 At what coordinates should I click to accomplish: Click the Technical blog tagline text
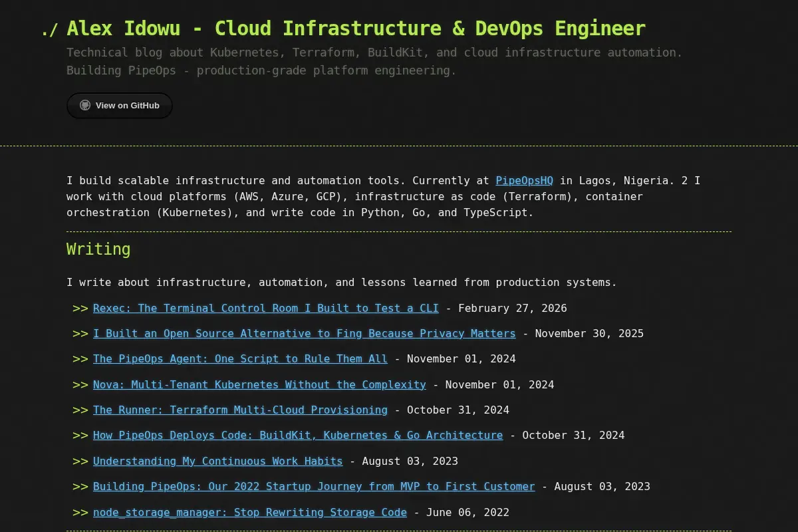374,61
